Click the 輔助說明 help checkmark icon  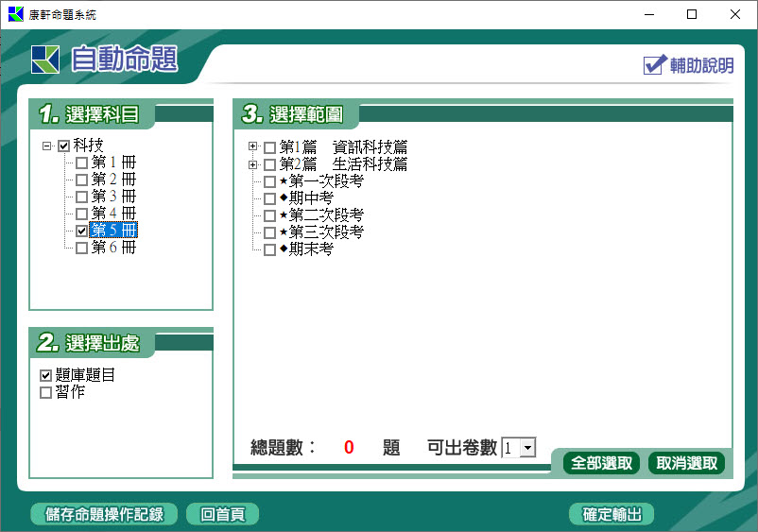tap(655, 64)
